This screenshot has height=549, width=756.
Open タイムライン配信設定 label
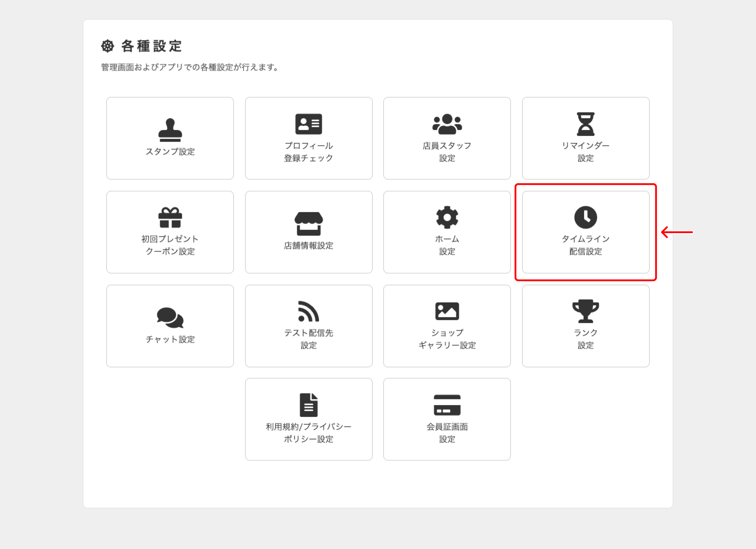(586, 245)
